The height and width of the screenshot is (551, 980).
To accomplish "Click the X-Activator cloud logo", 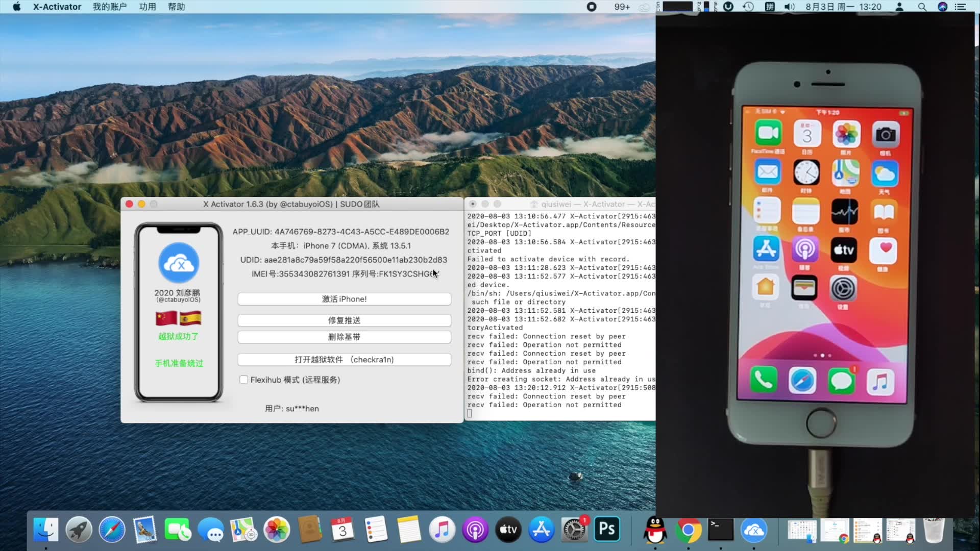I will tap(179, 263).
